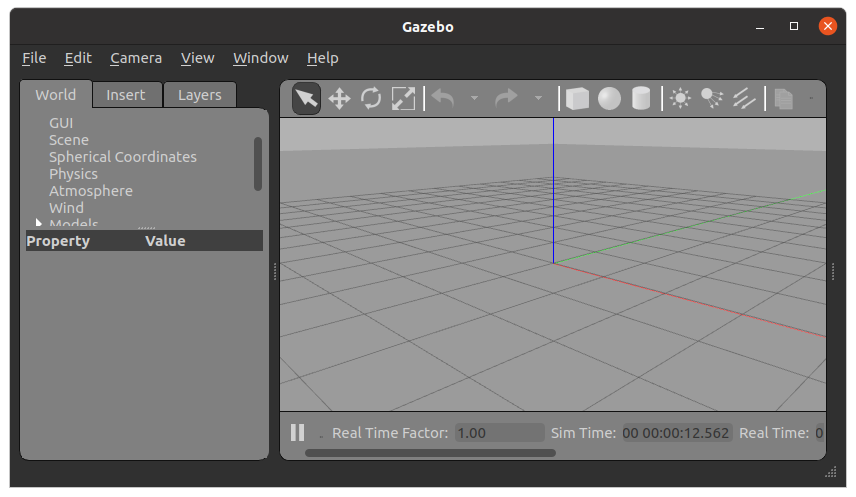Insert a box shape
This screenshot has height=497, width=856.
577,99
